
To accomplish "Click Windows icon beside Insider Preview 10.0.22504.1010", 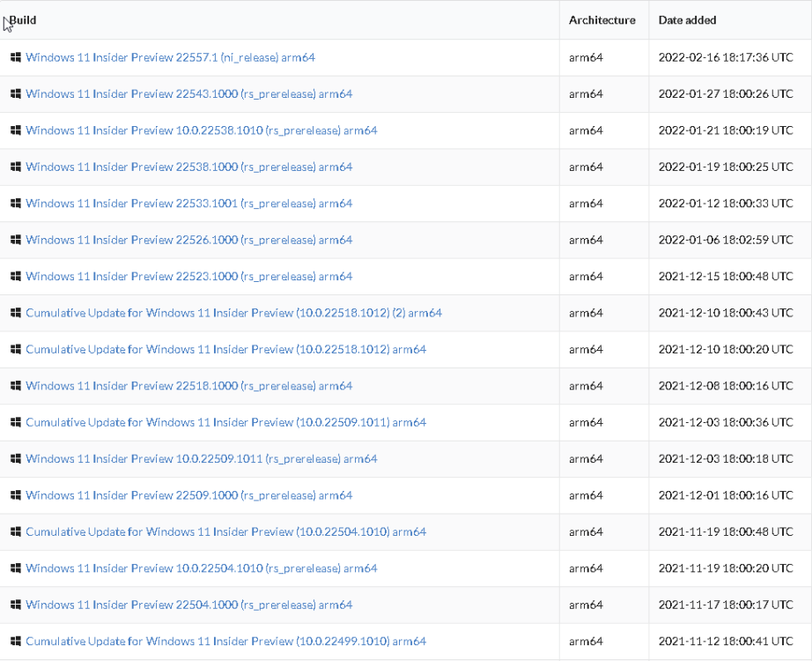I will click(x=16, y=568).
